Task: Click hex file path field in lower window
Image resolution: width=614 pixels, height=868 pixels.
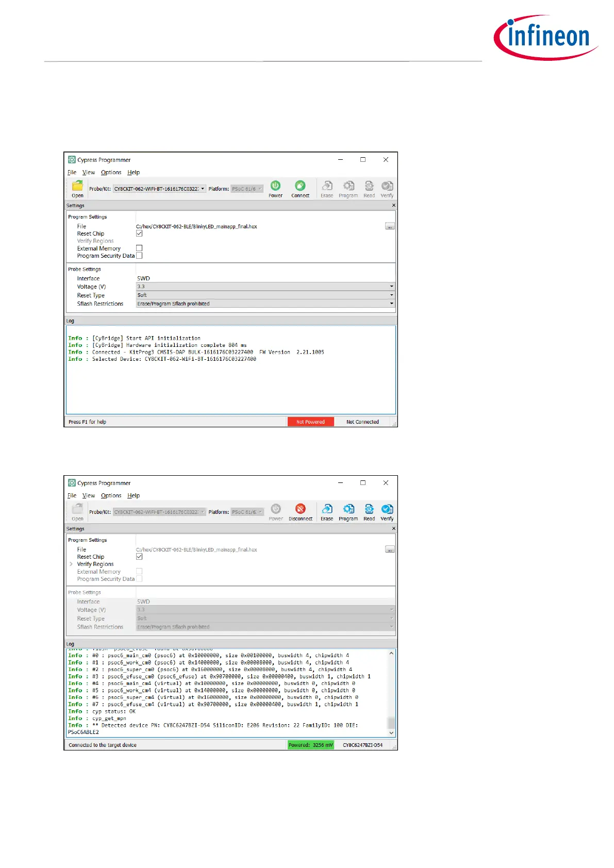Action: [260, 549]
